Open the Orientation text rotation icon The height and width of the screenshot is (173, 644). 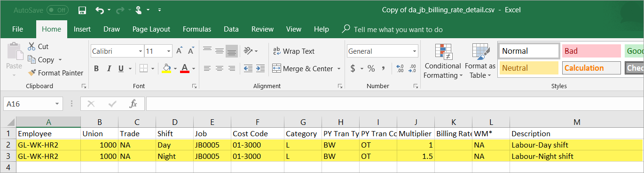[248, 51]
